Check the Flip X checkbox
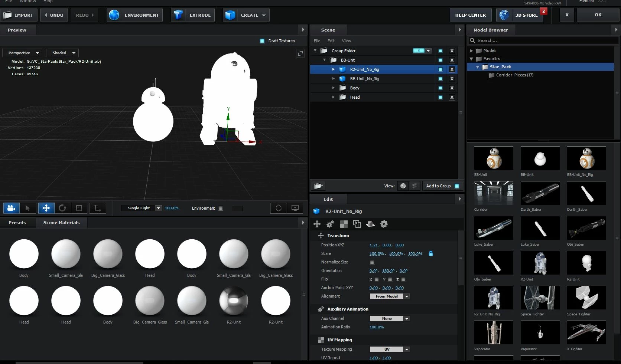This screenshot has width=621, height=364. pyautogui.click(x=377, y=279)
